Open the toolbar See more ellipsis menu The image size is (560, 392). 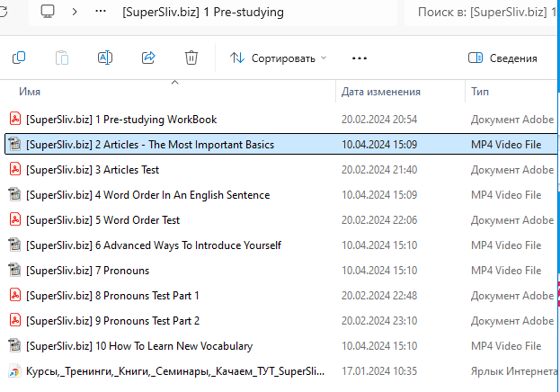point(360,58)
